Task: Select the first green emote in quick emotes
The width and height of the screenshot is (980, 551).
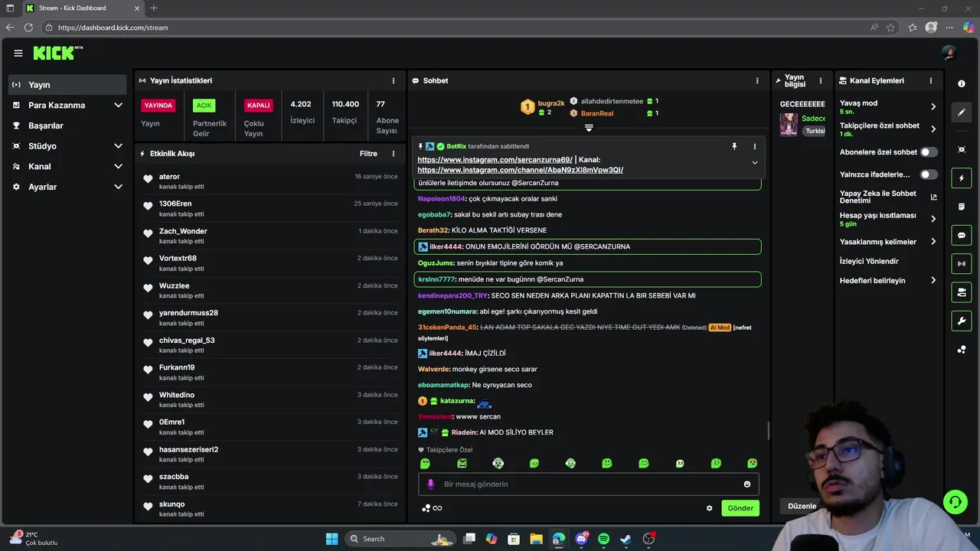Action: point(425,463)
